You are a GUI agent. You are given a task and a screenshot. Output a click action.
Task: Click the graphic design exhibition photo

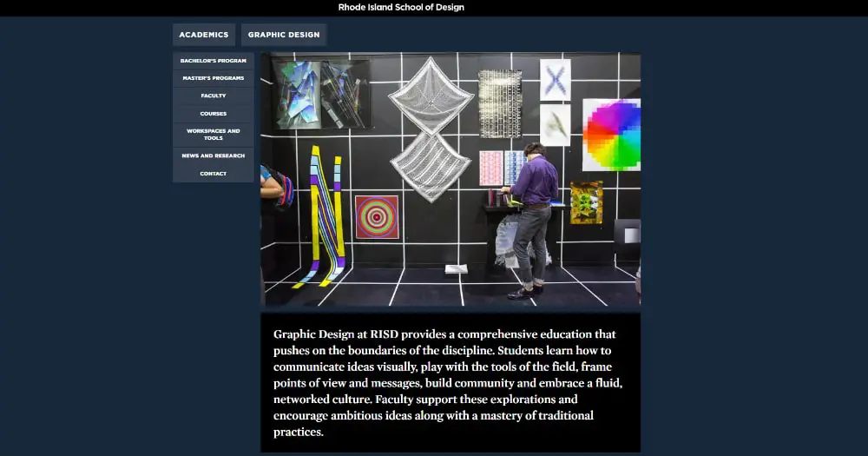click(450, 179)
